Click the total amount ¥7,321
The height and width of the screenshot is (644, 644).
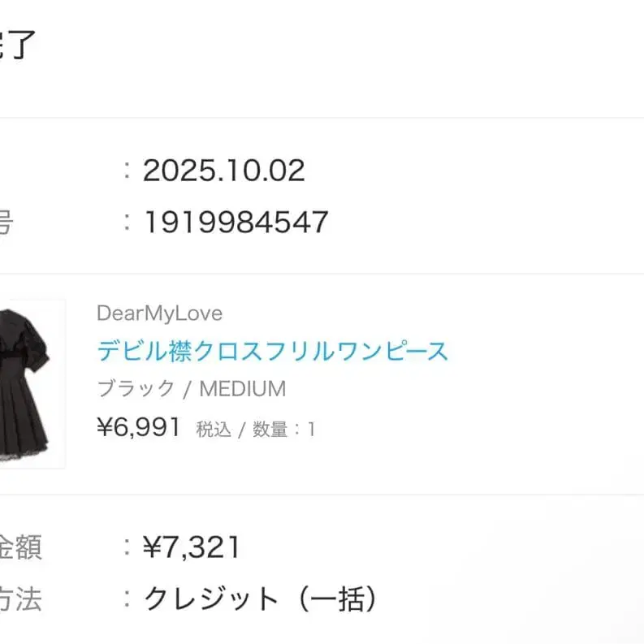click(192, 548)
